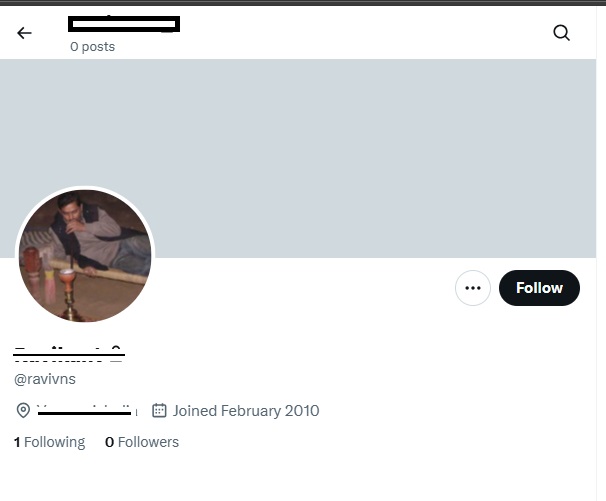Click the Joined February 2010 text
The width and height of the screenshot is (606, 501).
(x=246, y=410)
